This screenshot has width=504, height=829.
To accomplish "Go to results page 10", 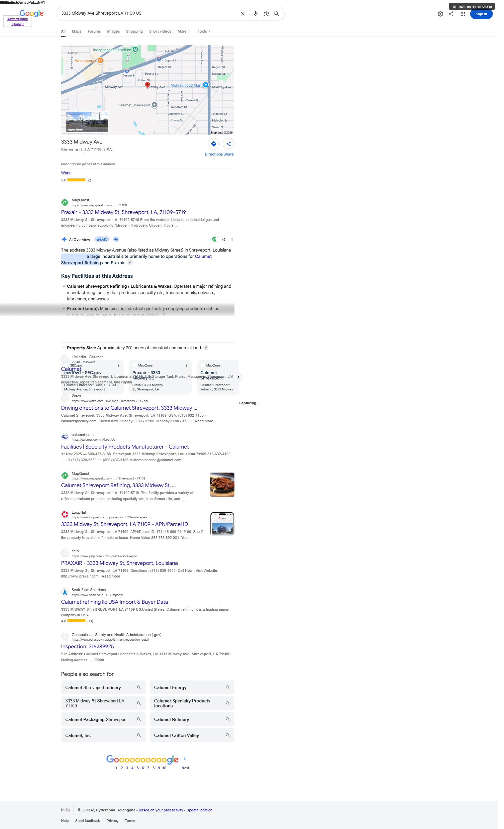I will [x=164, y=768].
